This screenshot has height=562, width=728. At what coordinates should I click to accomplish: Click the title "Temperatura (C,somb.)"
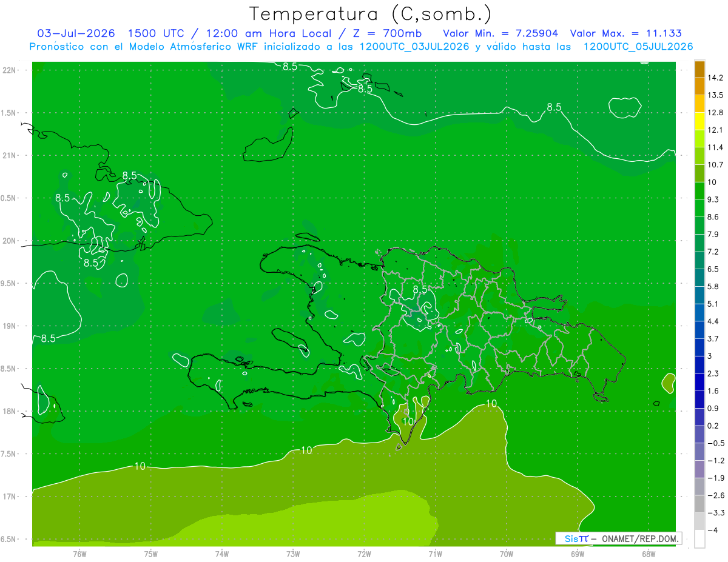(371, 13)
